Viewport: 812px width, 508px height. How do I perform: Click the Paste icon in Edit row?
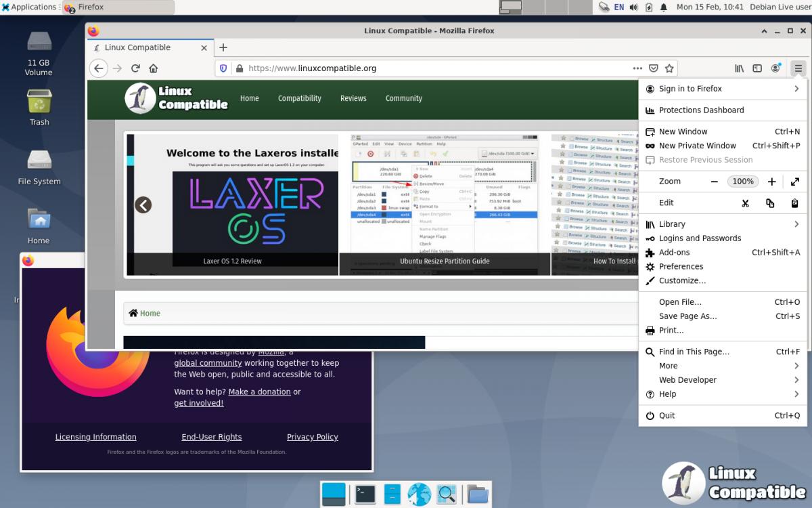794,203
